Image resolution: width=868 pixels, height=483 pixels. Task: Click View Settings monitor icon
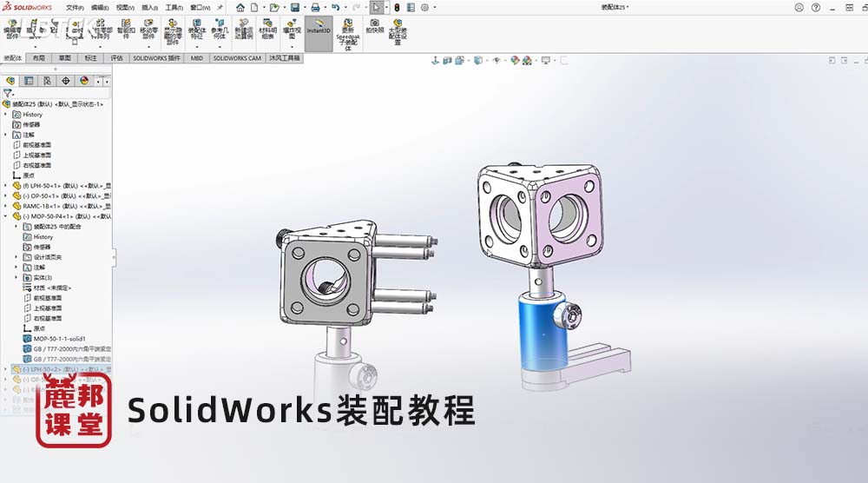[546, 61]
